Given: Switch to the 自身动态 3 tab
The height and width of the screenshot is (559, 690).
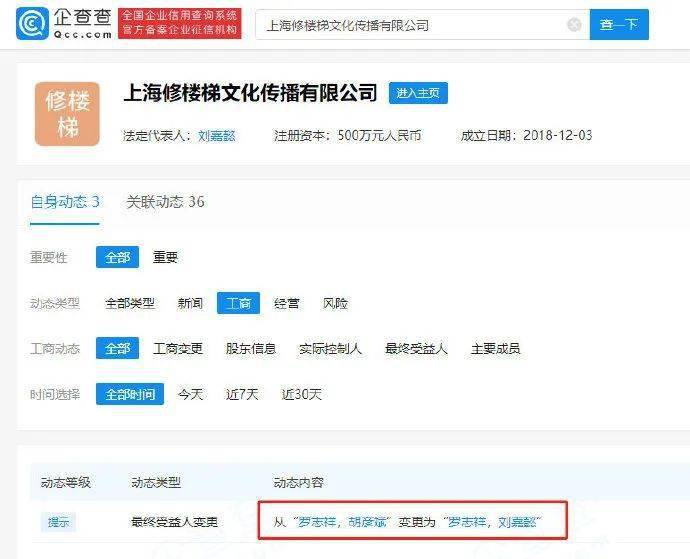Looking at the screenshot, I should (65, 202).
